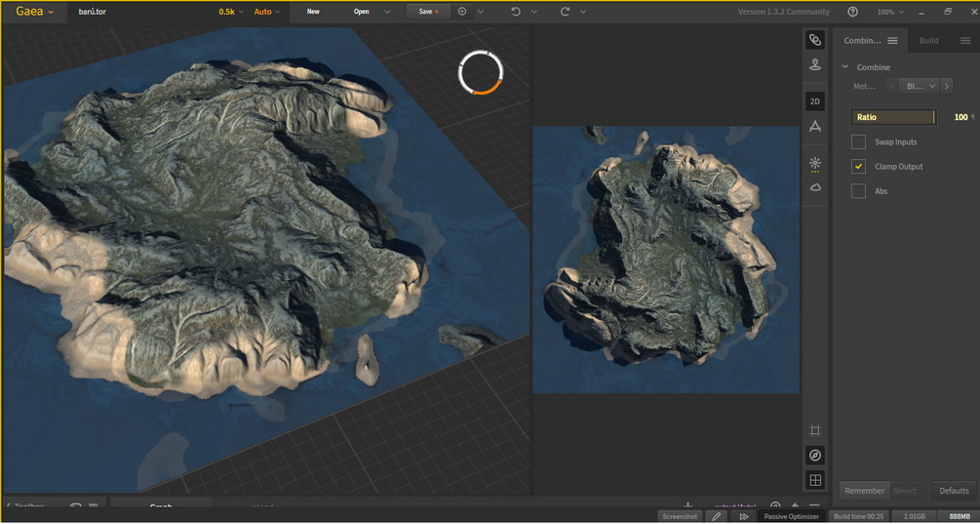Click the compass icon in viewport sidebar
This screenshot has height=524, width=980.
(x=815, y=456)
